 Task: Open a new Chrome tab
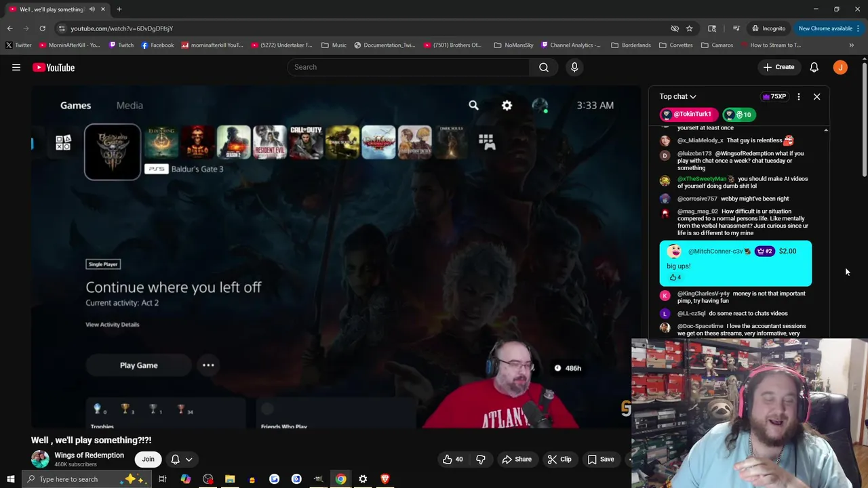119,9
